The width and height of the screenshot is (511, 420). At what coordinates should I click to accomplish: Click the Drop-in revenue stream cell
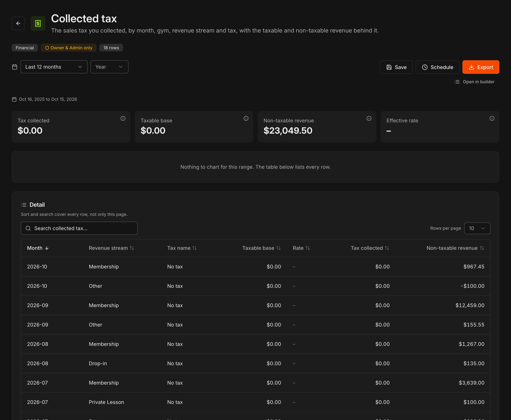[x=98, y=363]
